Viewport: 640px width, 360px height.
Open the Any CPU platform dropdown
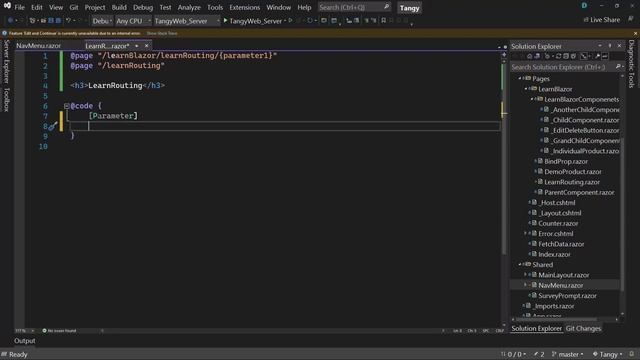pyautogui.click(x=133, y=21)
